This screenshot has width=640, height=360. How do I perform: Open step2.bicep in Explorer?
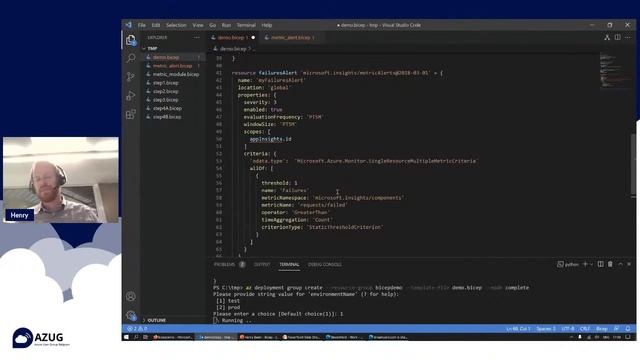click(x=173, y=91)
